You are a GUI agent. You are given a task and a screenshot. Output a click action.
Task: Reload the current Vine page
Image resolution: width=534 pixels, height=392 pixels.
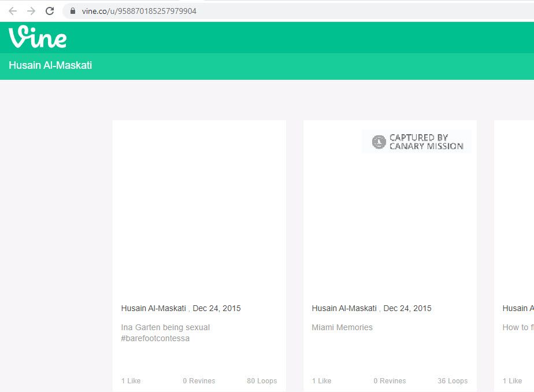click(50, 11)
